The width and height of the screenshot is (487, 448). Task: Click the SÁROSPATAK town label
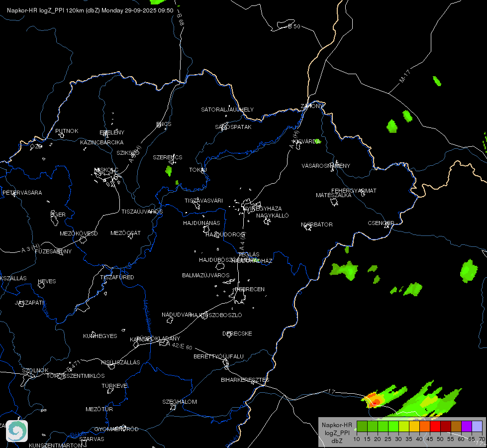233,127
